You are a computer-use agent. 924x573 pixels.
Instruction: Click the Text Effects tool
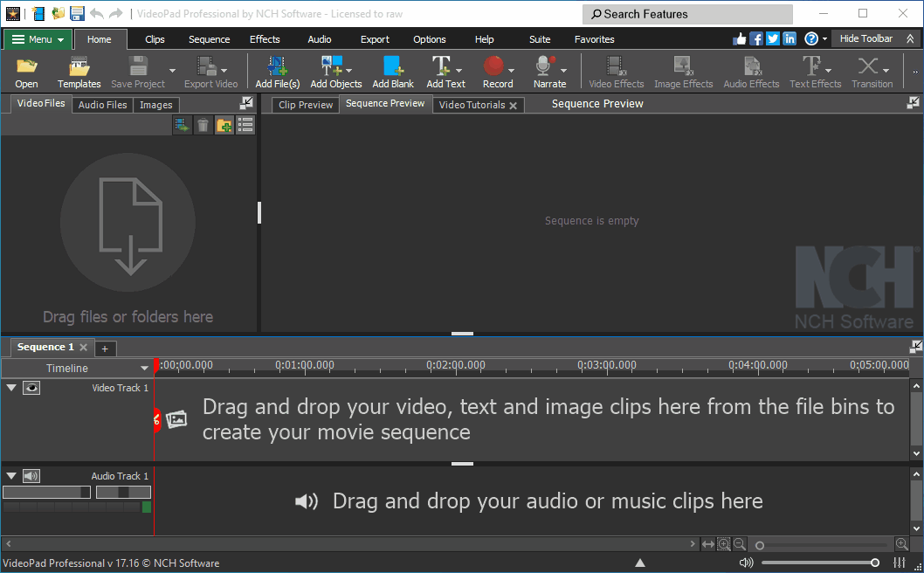816,72
